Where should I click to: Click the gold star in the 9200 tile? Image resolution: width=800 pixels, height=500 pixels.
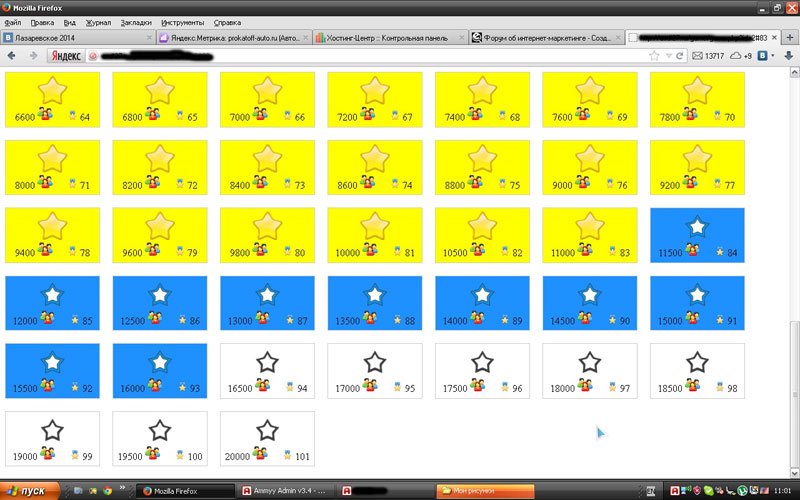coord(697,158)
